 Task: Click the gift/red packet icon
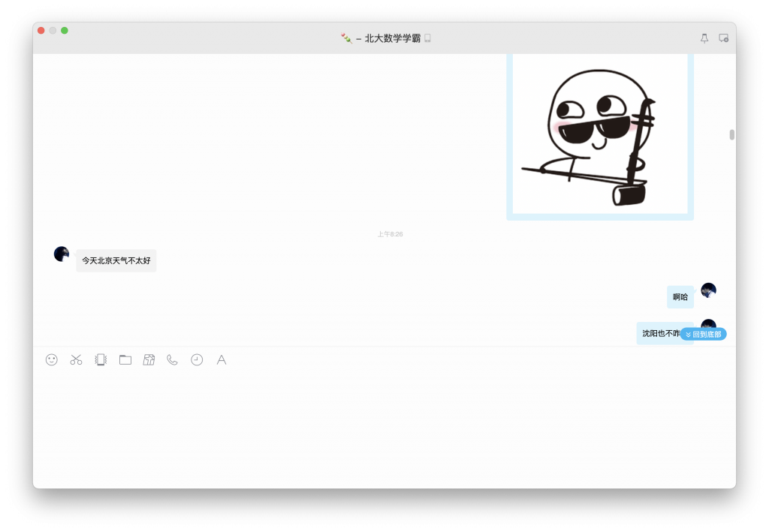[x=149, y=360]
